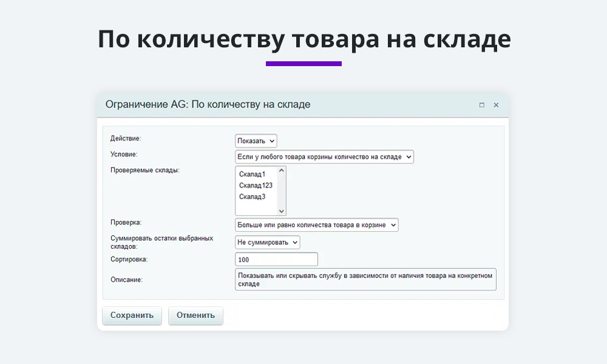Open the Условие dropdown about товара корзины

click(x=325, y=156)
